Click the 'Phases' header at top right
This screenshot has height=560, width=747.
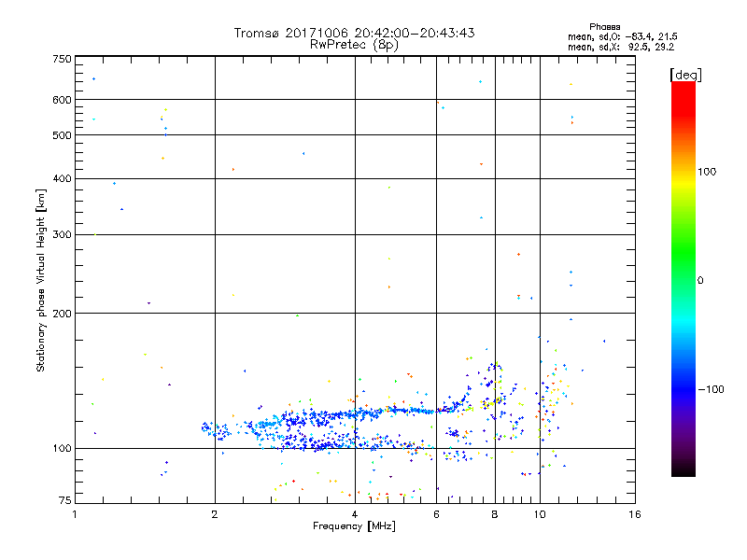point(604,27)
